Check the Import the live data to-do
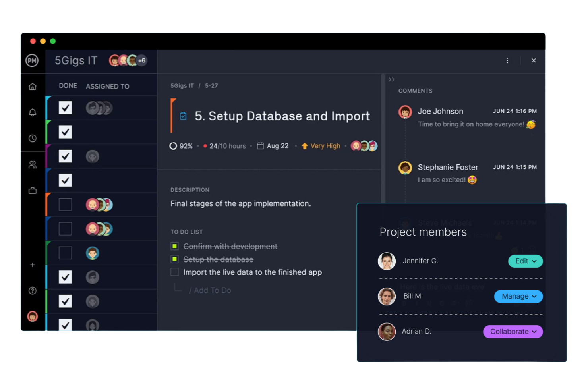The height and width of the screenshot is (392, 588). (x=174, y=272)
